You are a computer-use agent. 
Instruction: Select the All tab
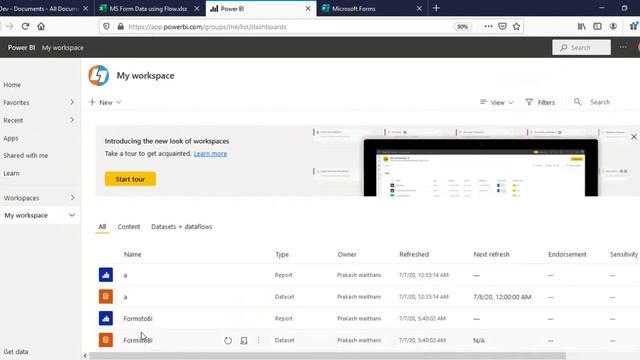click(102, 227)
